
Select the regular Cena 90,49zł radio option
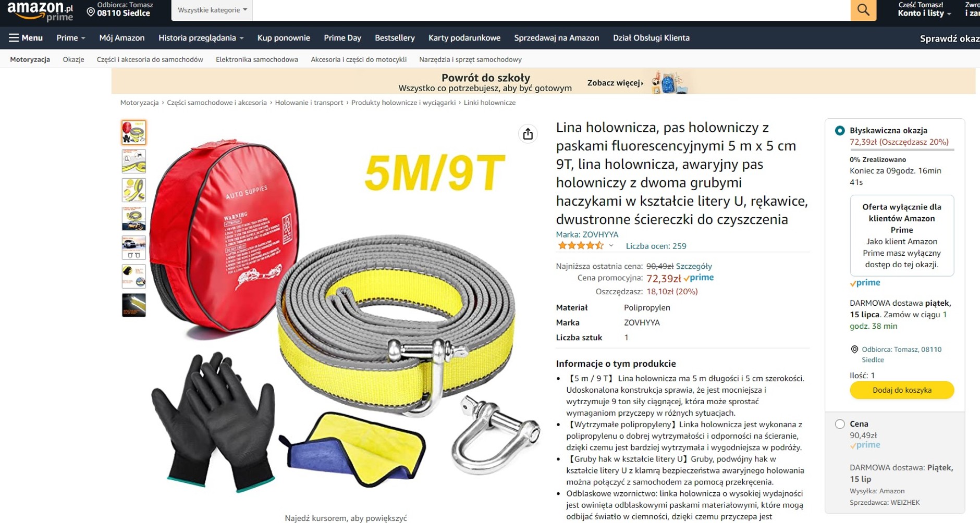840,424
